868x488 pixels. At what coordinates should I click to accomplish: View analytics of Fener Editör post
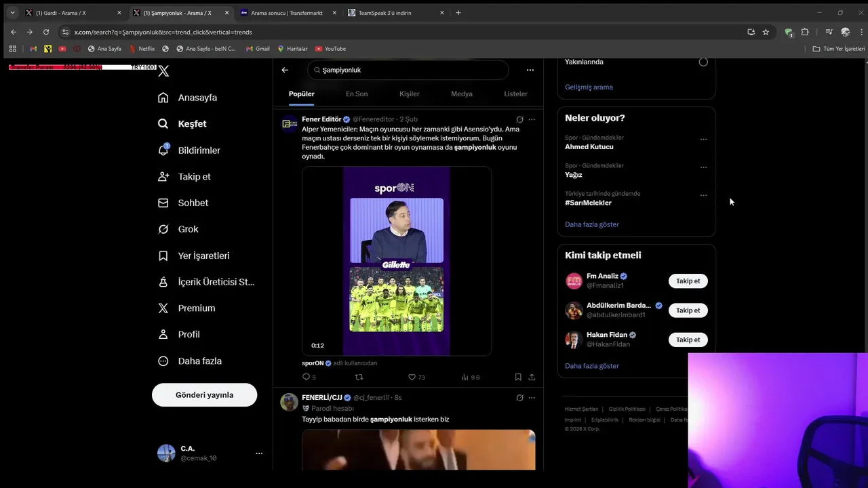[x=471, y=377]
